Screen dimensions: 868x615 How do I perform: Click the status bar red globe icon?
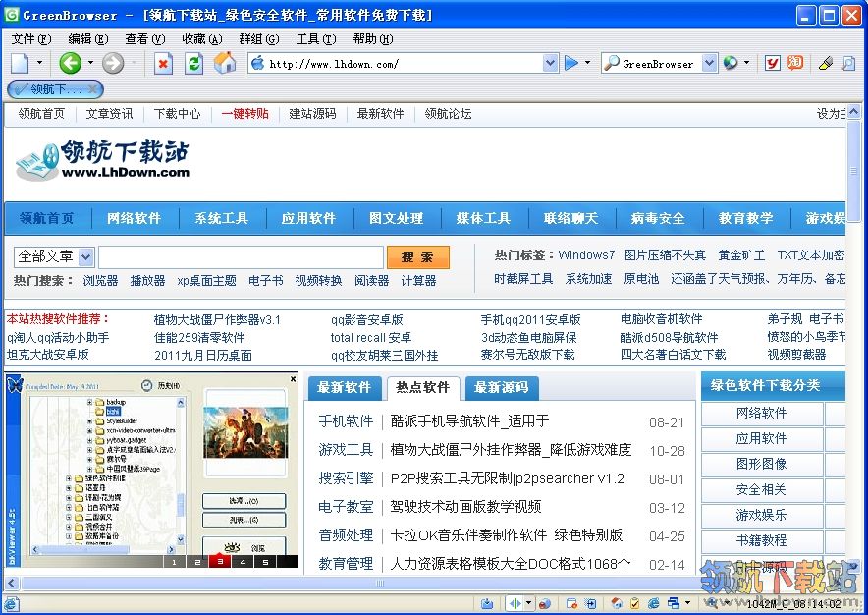coord(545,603)
